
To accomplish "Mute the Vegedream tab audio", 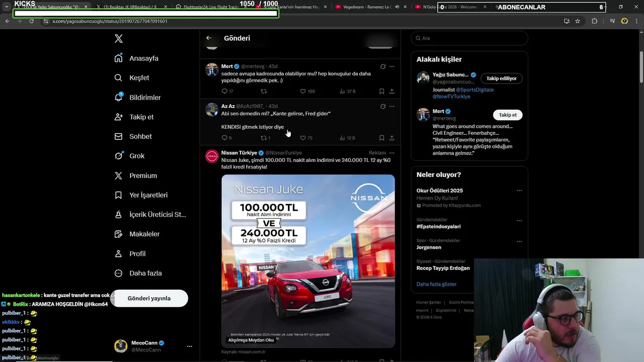I will (x=397, y=7).
